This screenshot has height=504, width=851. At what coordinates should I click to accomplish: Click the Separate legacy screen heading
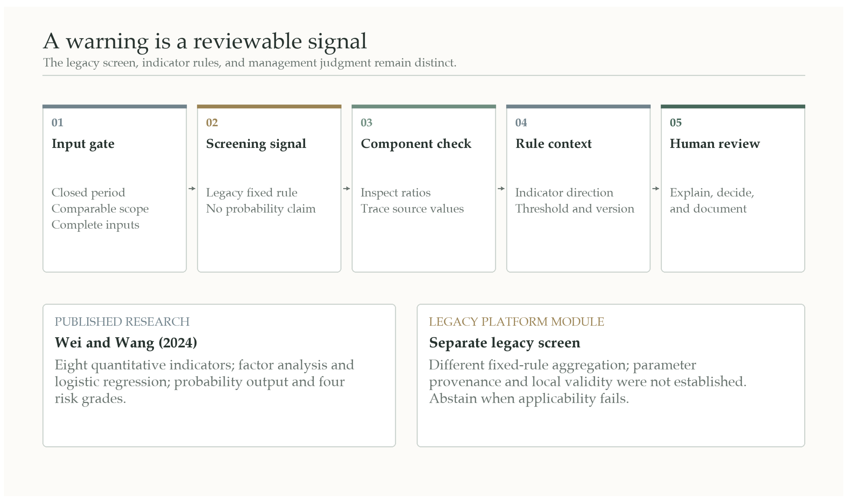(505, 343)
